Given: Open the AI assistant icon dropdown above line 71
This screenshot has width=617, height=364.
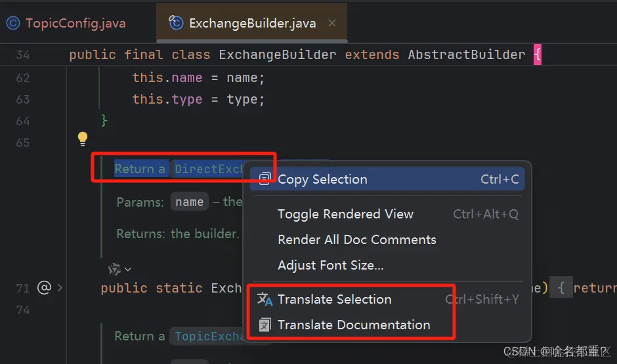Looking at the screenshot, I should [x=119, y=270].
